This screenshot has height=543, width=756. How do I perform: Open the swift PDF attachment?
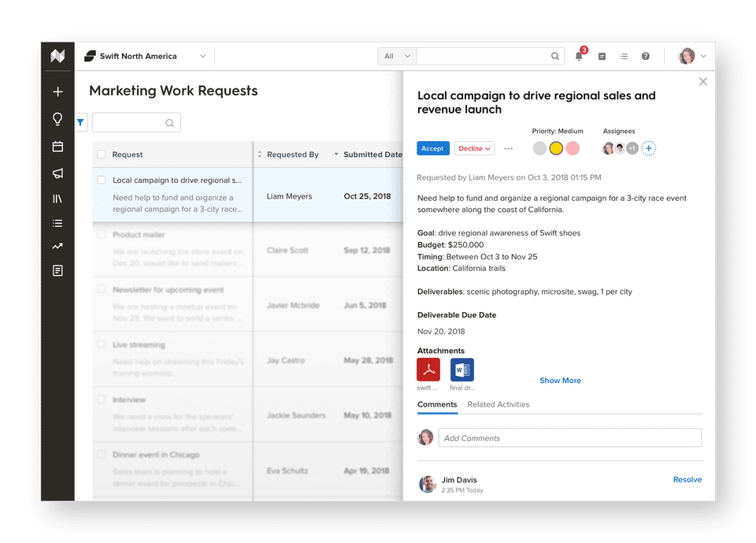(x=428, y=370)
